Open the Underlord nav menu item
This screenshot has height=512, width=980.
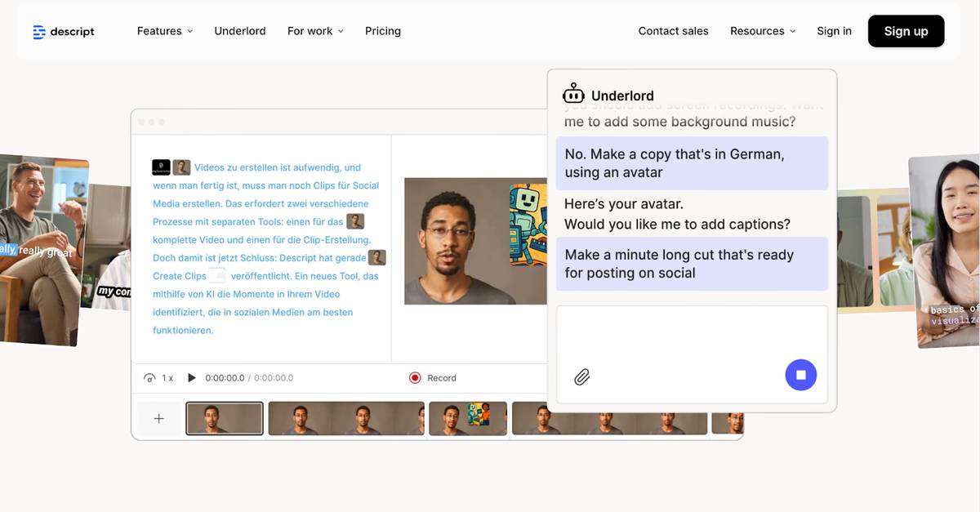(x=240, y=31)
